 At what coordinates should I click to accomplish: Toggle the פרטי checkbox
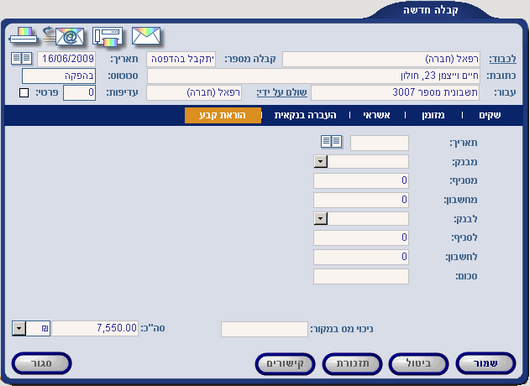24,93
